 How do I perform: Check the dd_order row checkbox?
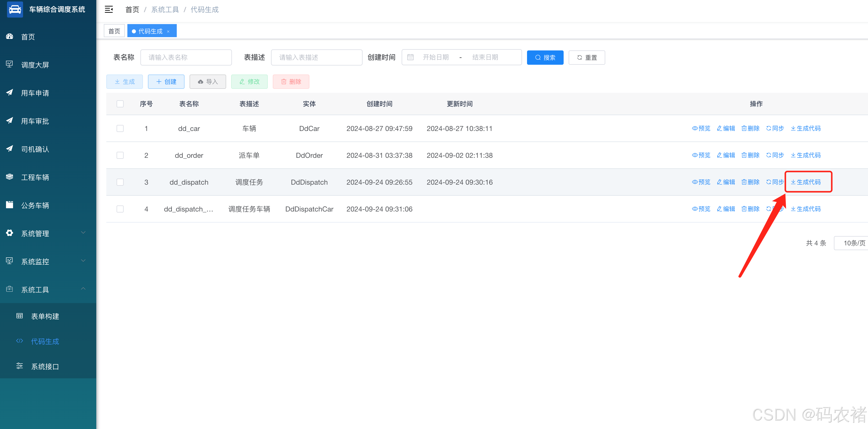click(120, 155)
